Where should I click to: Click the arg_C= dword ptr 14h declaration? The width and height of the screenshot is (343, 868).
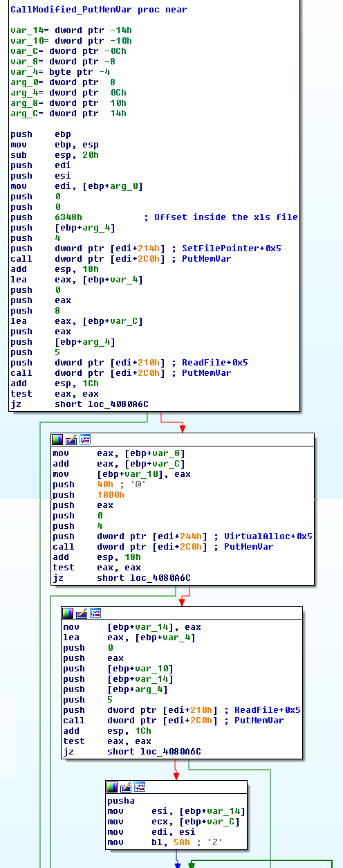[x=68, y=114]
